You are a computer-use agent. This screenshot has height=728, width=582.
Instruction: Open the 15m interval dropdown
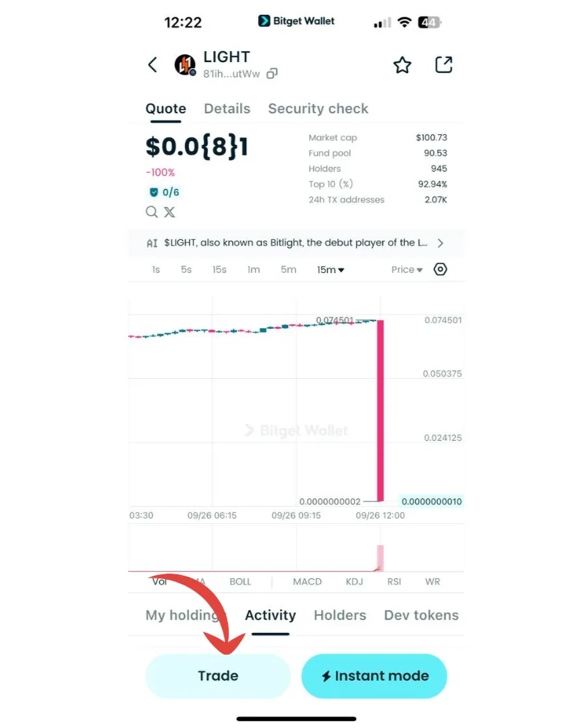[x=330, y=270]
